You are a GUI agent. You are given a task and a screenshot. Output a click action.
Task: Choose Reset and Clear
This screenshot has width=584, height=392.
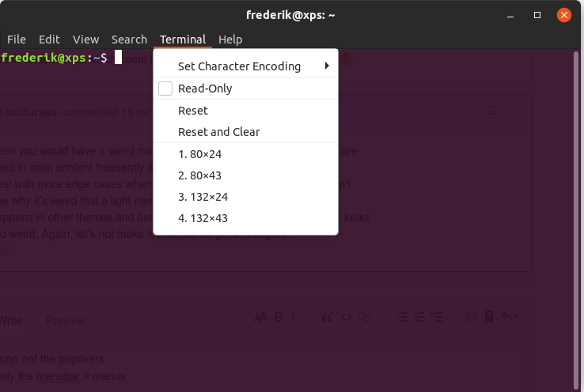pos(246,132)
